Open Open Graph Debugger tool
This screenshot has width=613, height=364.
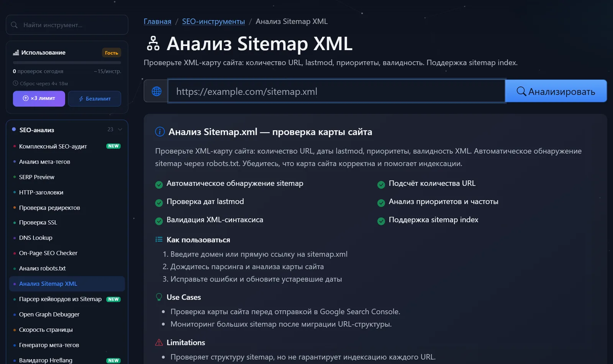pos(67,314)
